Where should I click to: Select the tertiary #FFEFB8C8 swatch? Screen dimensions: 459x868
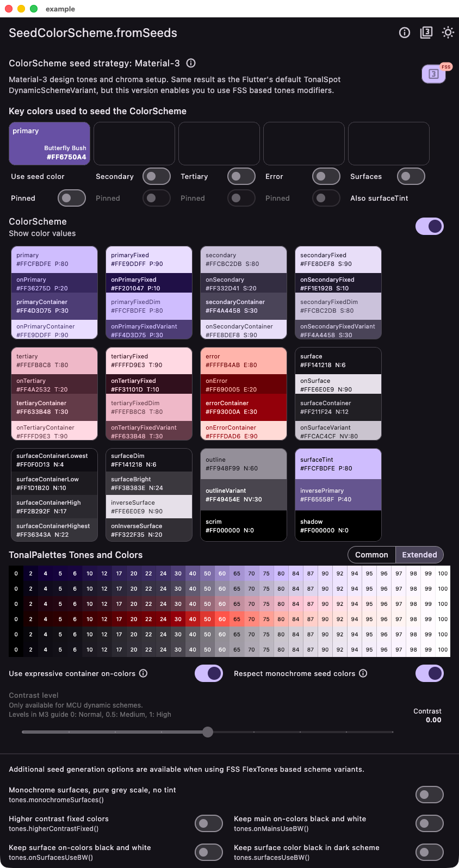point(54,361)
